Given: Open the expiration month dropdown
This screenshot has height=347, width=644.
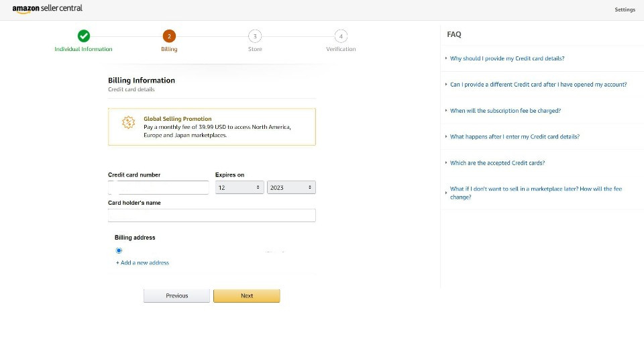Looking at the screenshot, I should (x=239, y=188).
